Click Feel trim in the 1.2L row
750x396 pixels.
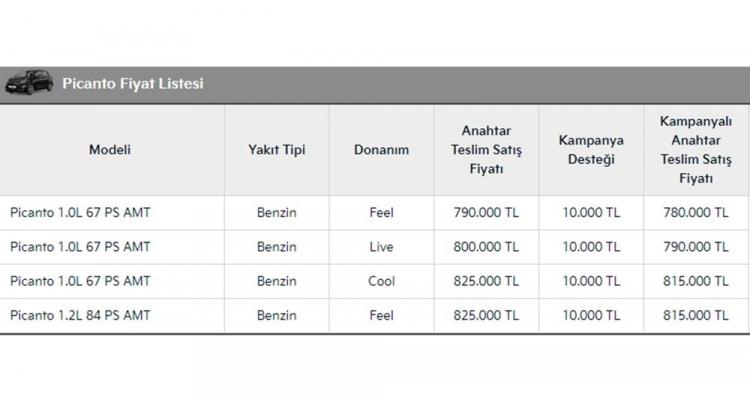point(381,316)
